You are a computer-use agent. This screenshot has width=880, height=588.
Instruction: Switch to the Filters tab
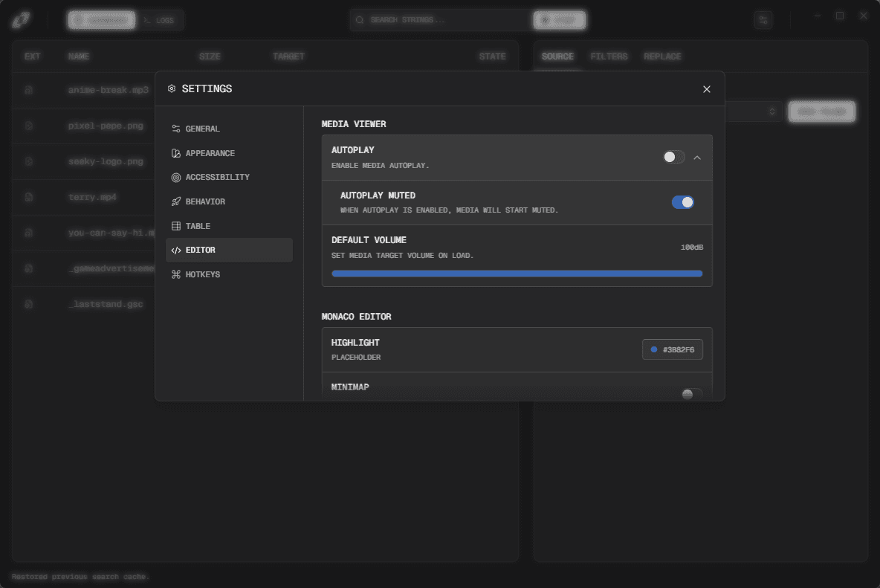[609, 56]
